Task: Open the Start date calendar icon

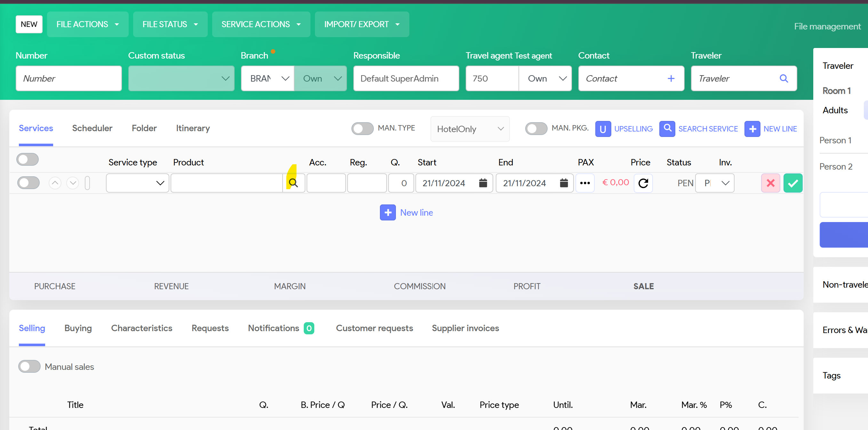Action: click(483, 183)
